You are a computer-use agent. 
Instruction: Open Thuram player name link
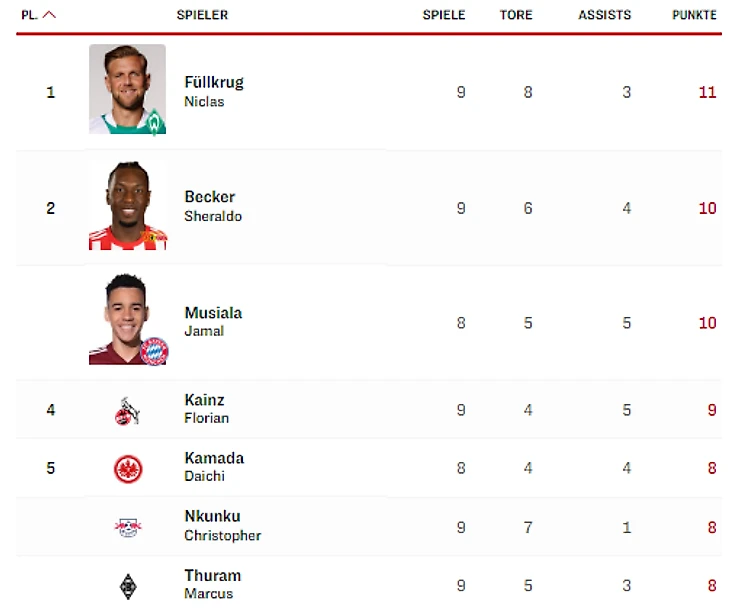pos(212,576)
